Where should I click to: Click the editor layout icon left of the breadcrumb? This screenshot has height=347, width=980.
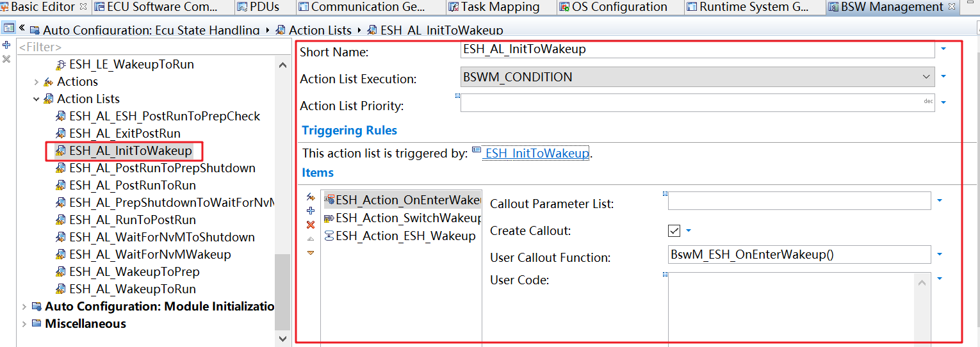pyautogui.click(x=9, y=28)
